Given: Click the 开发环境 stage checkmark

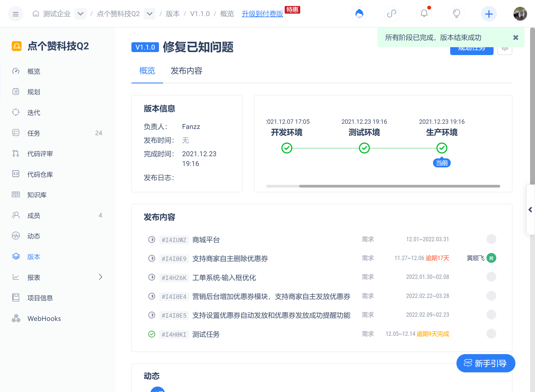Looking at the screenshot, I should pyautogui.click(x=287, y=148).
